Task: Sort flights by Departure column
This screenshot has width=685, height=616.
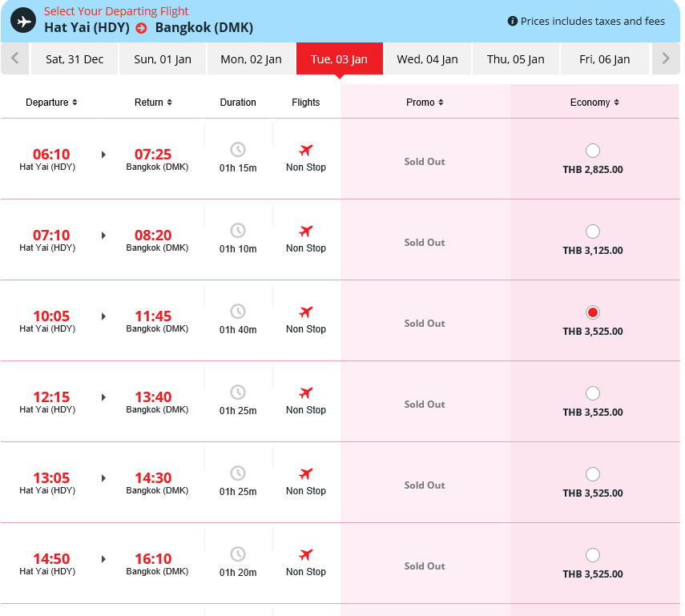Action: (51, 103)
